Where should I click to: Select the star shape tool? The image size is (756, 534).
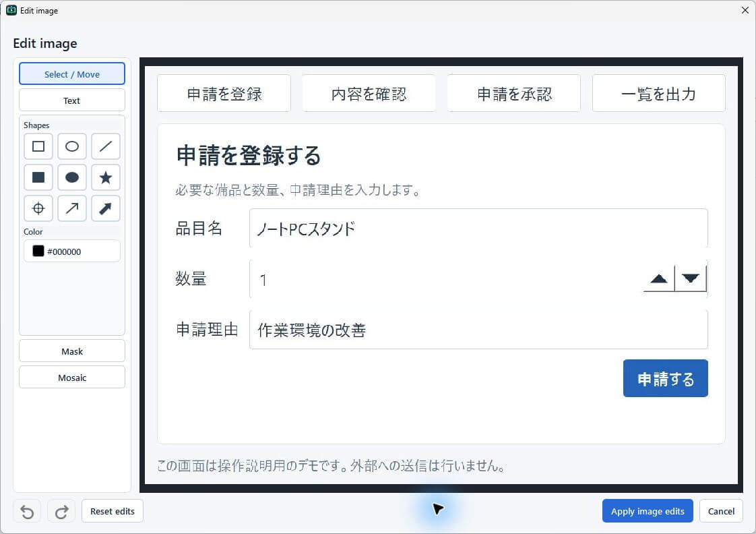[x=106, y=177]
